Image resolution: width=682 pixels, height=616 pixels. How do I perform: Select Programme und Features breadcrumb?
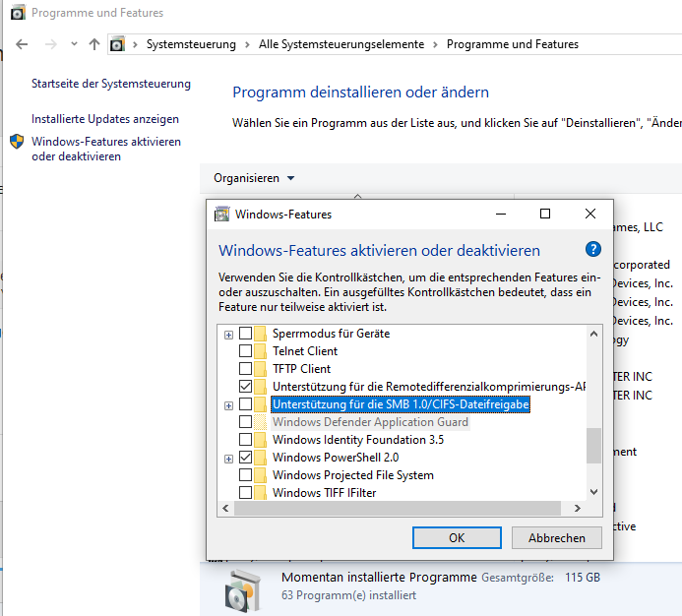513,44
